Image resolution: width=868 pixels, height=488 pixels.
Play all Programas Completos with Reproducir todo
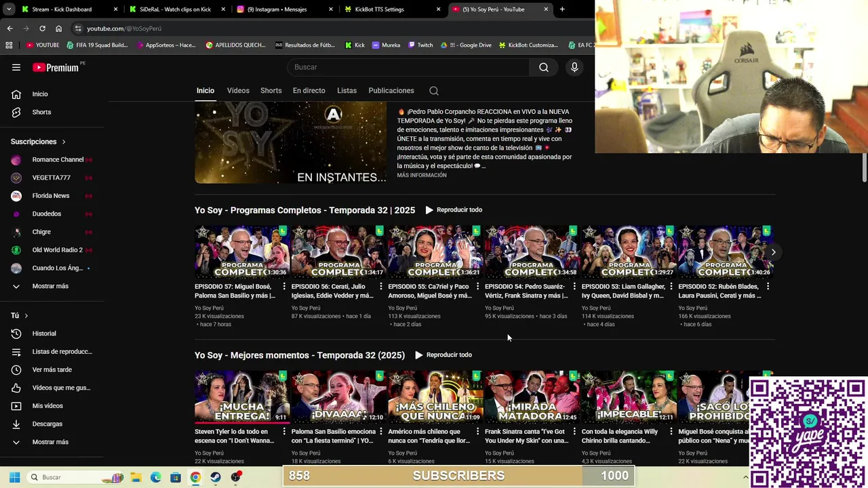click(454, 210)
